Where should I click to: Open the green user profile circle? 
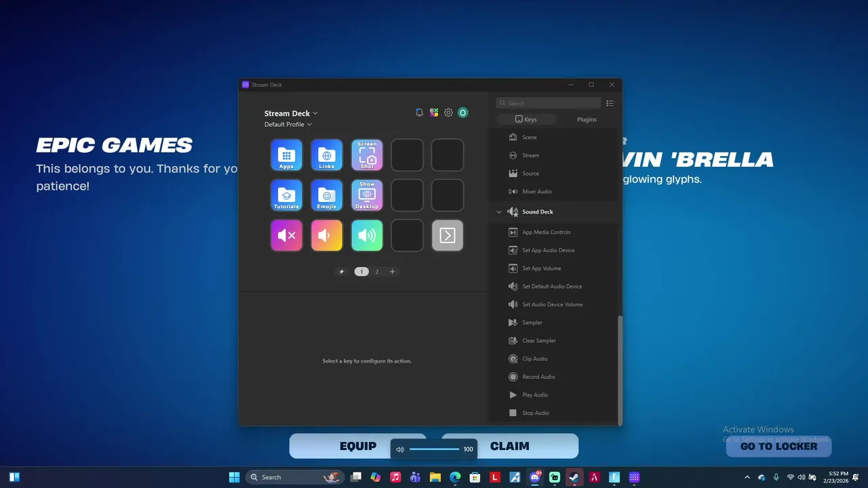(x=463, y=113)
